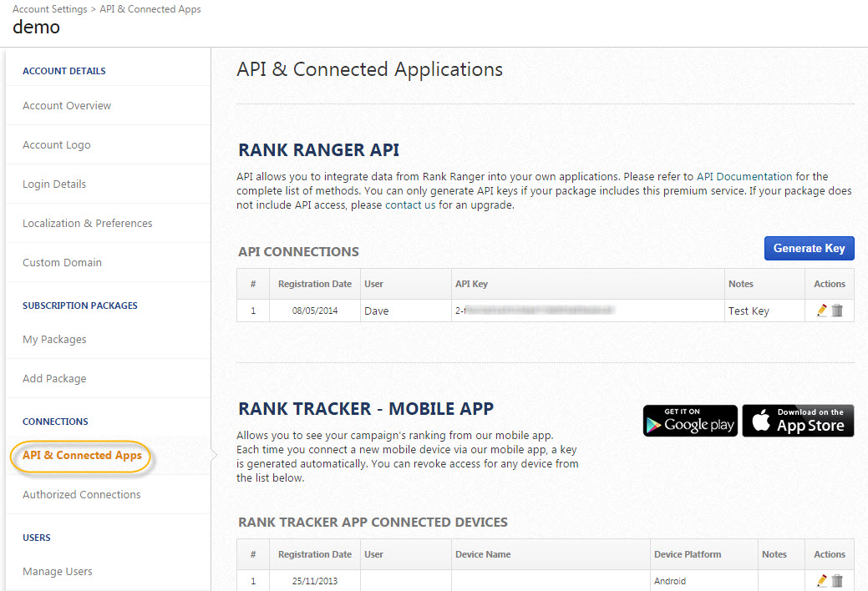Viewport: 868px width, 591px height.
Task: Select API & Connected Apps menu item
Action: 82,456
